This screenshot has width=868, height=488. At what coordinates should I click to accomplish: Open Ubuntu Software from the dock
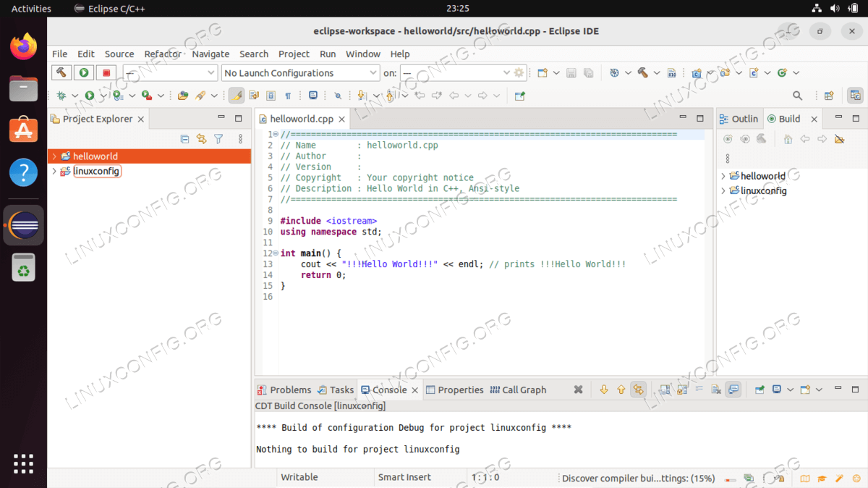point(24,131)
